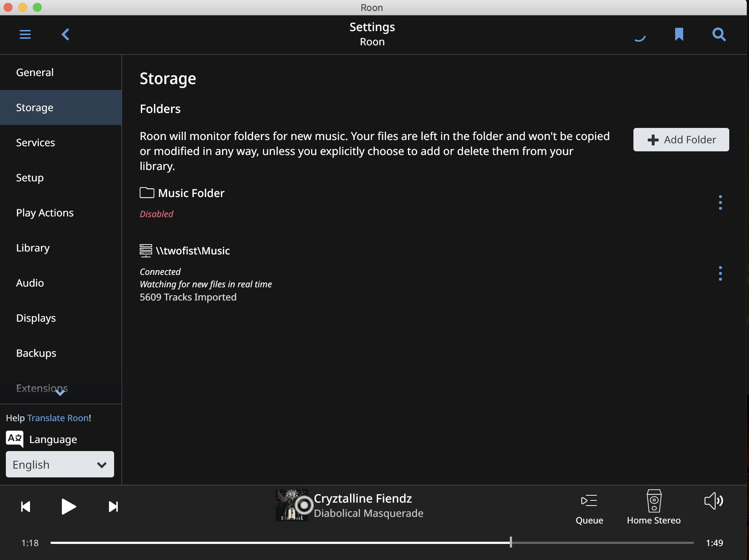This screenshot has height=560, width=749.
Task: Click the total time 1:49
Action: coord(714,543)
